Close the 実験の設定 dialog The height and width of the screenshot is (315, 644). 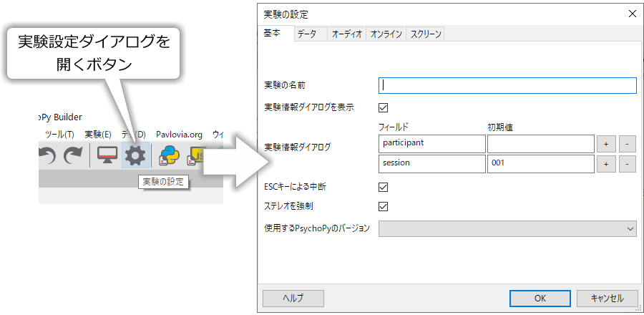(633, 14)
